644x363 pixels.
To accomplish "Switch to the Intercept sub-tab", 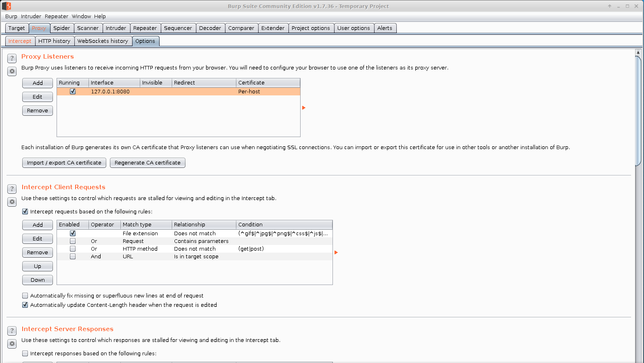I will coord(20,41).
